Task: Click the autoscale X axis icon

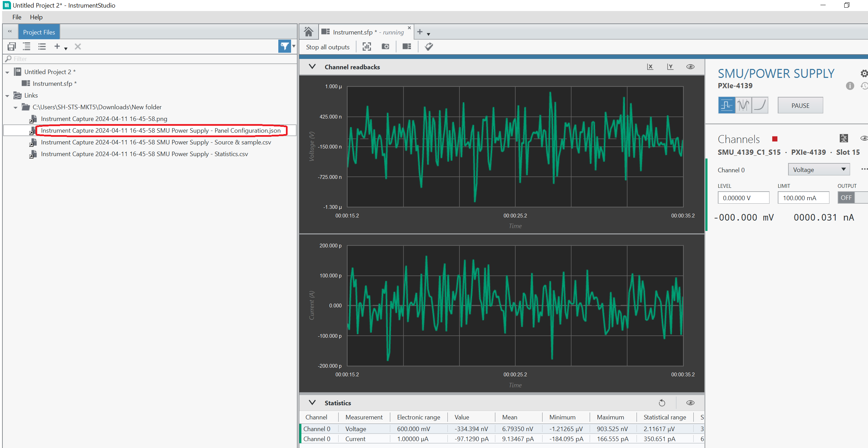Action: [650, 67]
